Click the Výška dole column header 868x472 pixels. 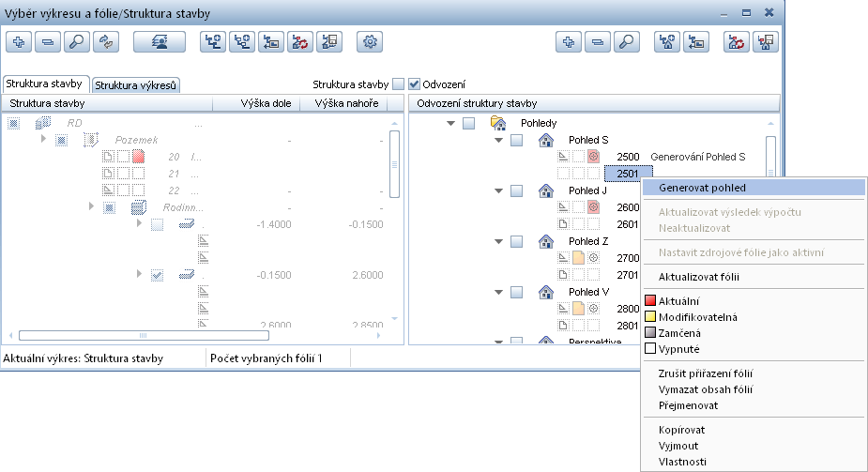click(x=256, y=103)
